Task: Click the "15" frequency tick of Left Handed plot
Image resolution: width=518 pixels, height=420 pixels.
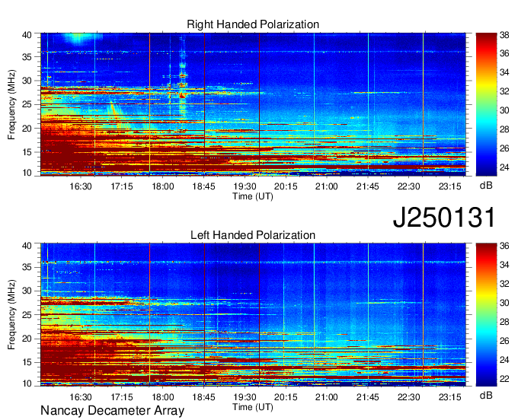Action: (x=27, y=363)
